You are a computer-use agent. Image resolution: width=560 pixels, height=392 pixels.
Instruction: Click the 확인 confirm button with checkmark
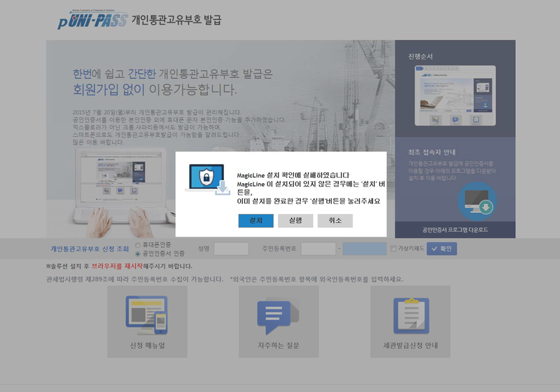[x=441, y=249]
